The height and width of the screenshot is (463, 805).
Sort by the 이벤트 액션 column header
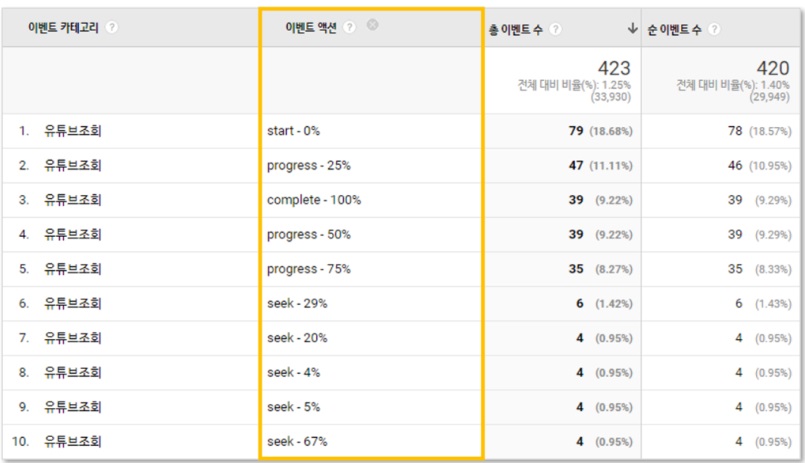pos(311,27)
